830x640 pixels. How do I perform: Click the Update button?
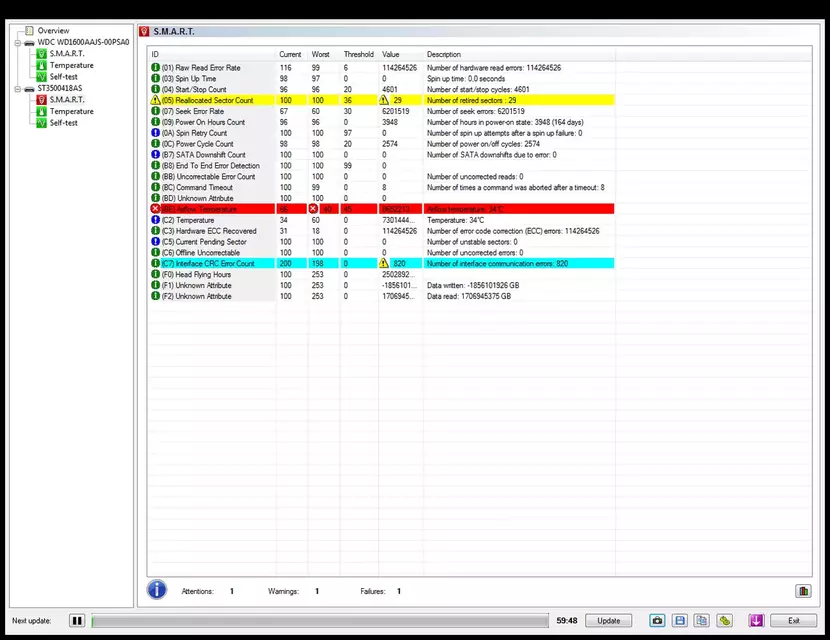tap(608, 620)
